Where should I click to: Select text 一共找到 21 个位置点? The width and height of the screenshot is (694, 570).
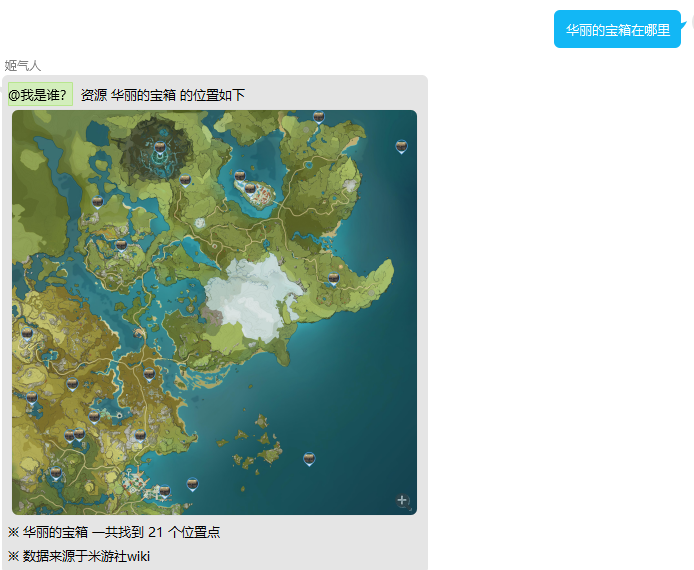156,532
